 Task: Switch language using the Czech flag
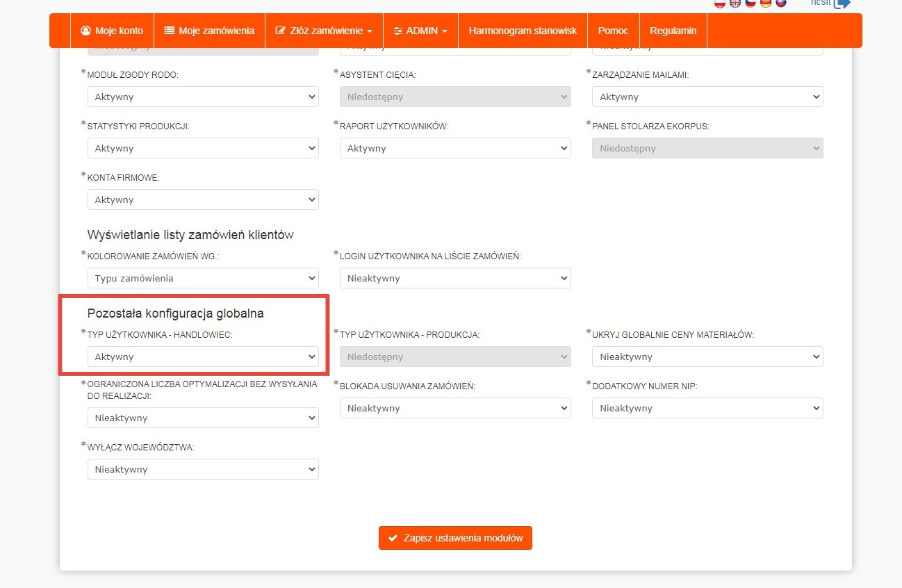coord(751,3)
